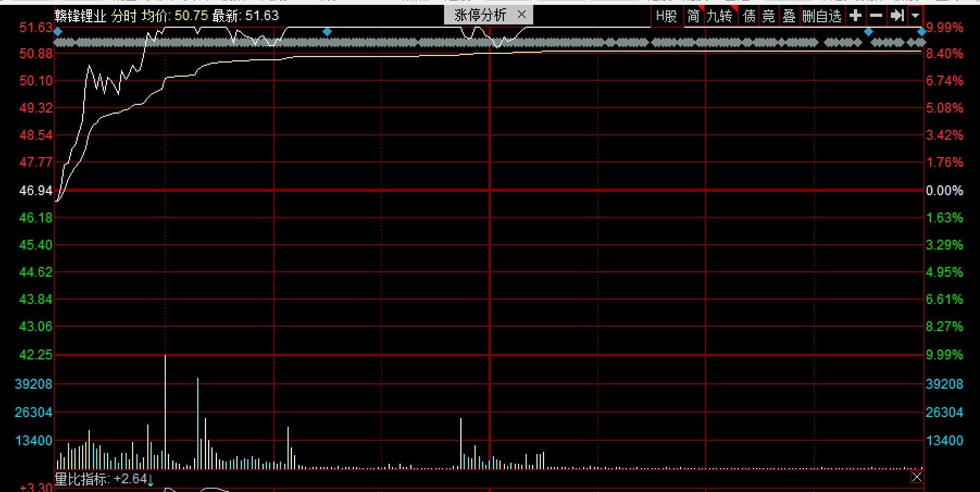This screenshot has width=980, height=492.
Task: Click the 债 bond button
Action: pyautogui.click(x=749, y=16)
